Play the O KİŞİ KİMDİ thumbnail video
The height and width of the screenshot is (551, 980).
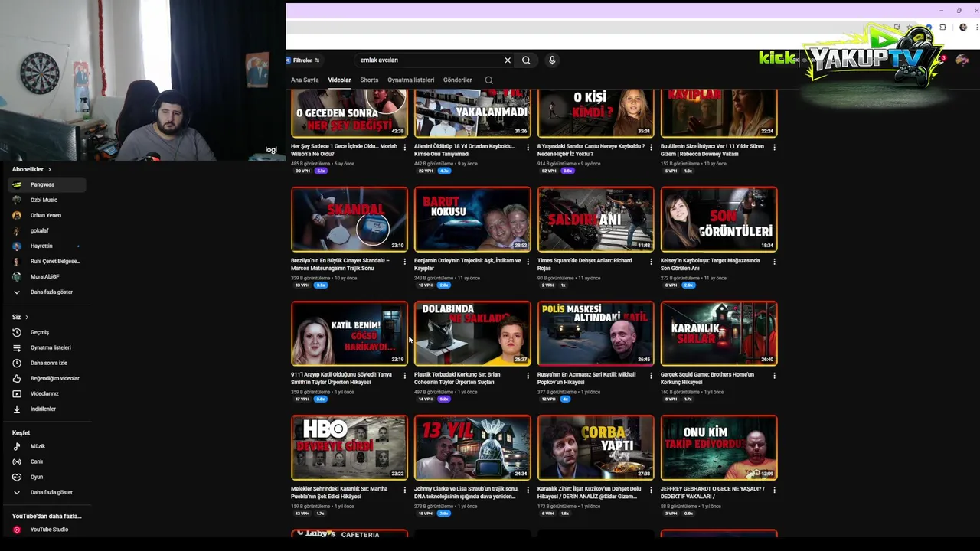tap(596, 113)
